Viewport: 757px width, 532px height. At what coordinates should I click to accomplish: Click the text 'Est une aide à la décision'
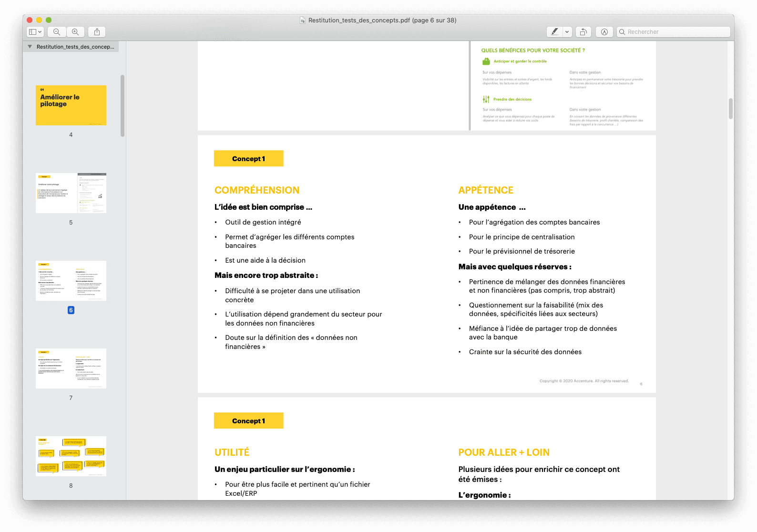(x=266, y=260)
